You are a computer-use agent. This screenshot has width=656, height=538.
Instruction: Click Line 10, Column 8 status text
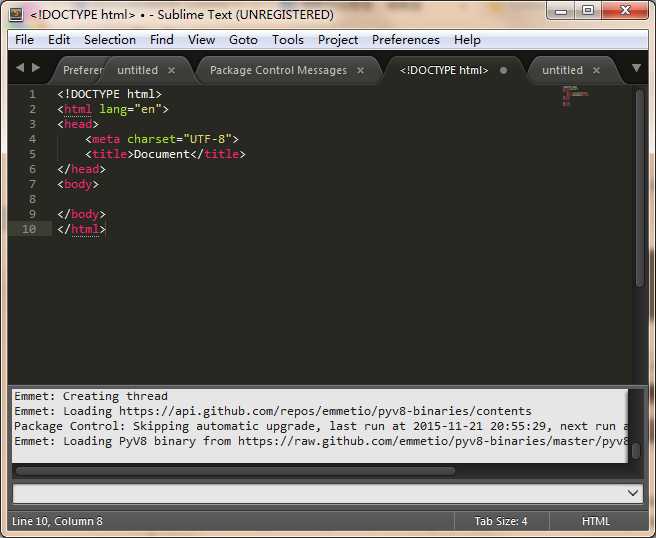click(57, 521)
